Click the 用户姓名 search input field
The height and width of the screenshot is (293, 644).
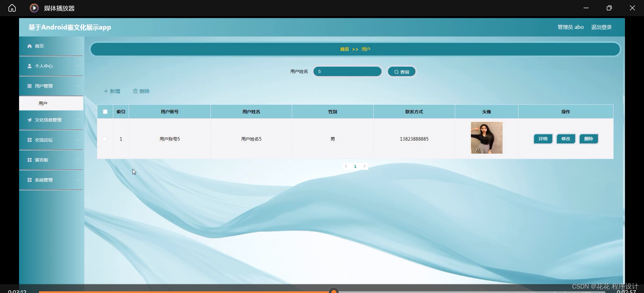(347, 72)
